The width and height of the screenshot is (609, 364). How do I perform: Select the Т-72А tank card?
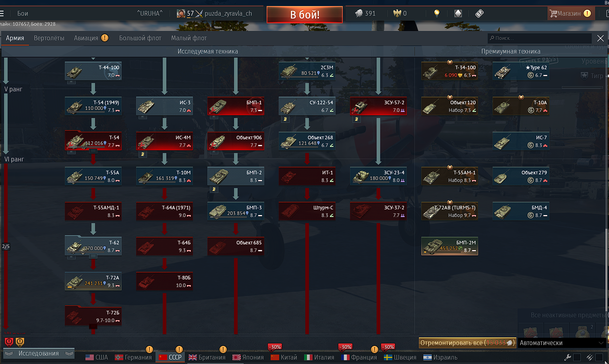pyautogui.click(x=93, y=281)
